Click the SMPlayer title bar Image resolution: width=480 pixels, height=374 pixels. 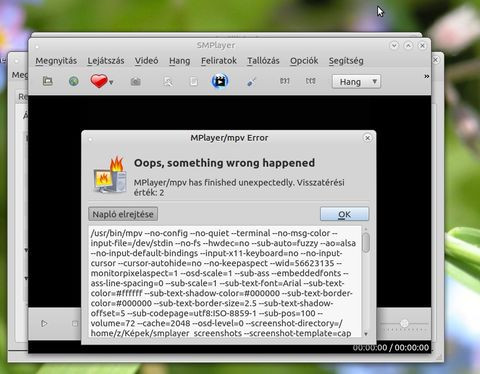pos(216,45)
